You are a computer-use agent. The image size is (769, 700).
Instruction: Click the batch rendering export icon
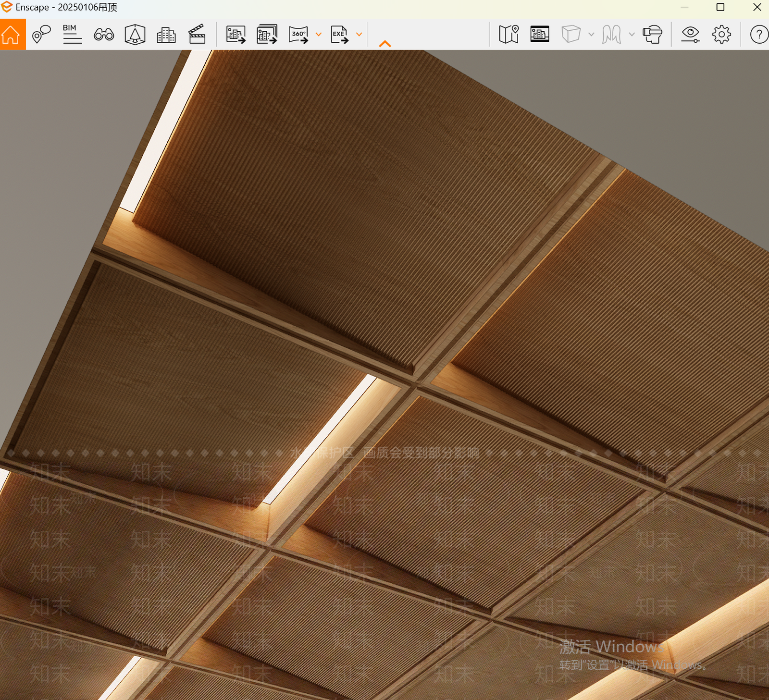[x=267, y=34]
